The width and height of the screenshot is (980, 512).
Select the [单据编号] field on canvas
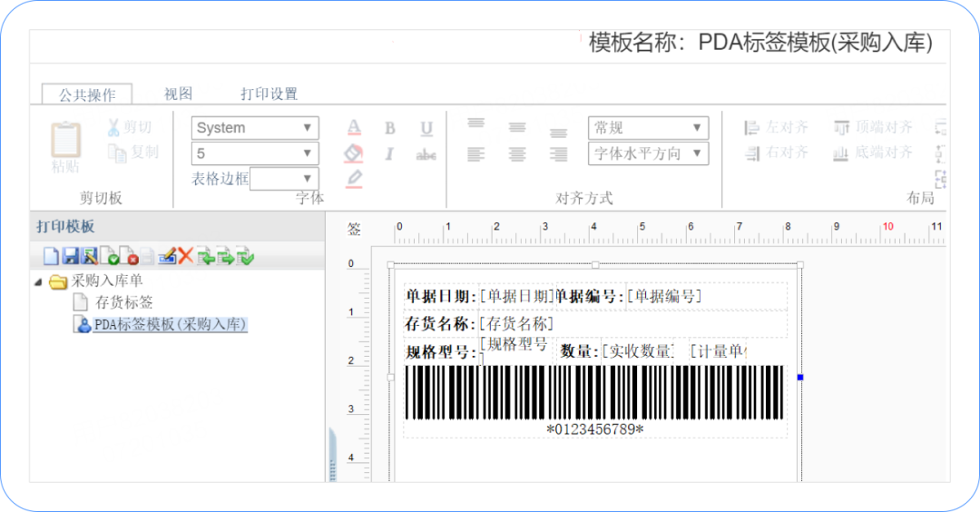(x=664, y=296)
